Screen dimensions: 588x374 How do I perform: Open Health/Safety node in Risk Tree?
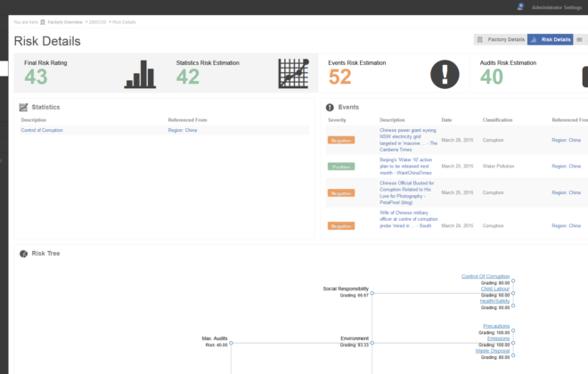click(494, 301)
